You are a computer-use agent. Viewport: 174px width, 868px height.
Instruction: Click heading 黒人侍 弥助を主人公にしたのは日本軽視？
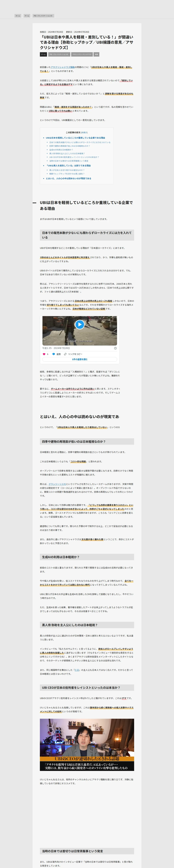87,625
